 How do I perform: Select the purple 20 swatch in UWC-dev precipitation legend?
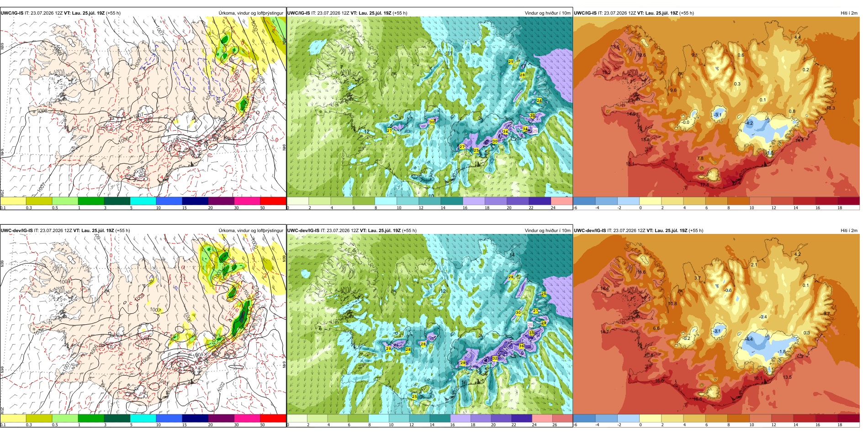[x=221, y=418]
